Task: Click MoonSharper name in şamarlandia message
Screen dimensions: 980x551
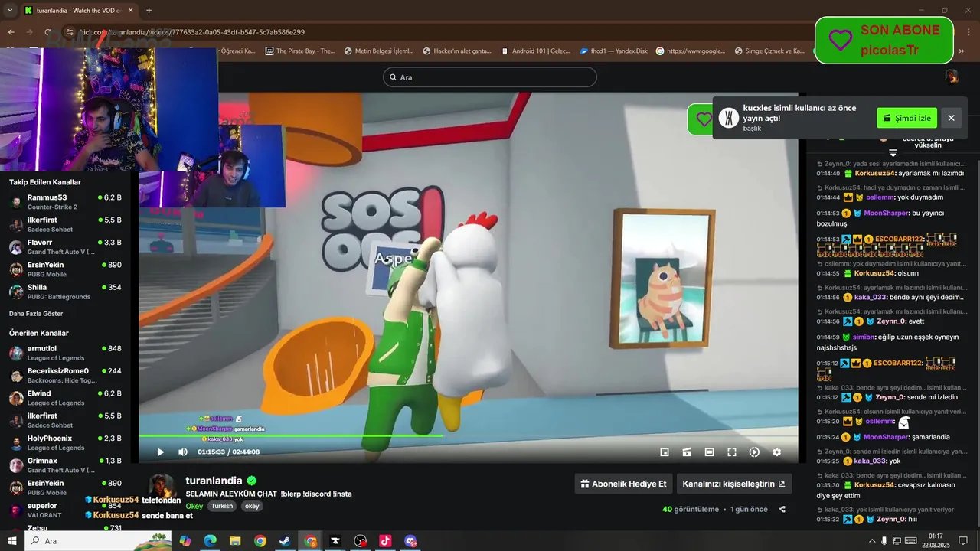Action: click(x=886, y=437)
